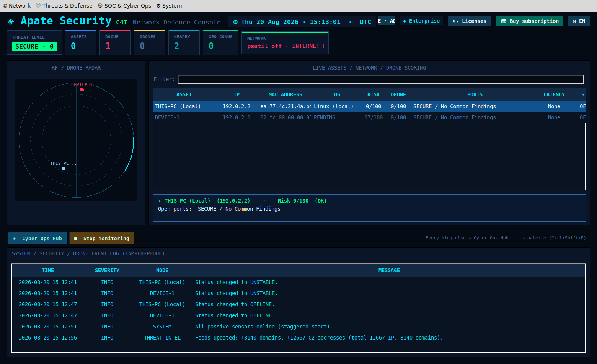Select the ROGUE counter card
The image size is (597, 364).
(x=115, y=43)
